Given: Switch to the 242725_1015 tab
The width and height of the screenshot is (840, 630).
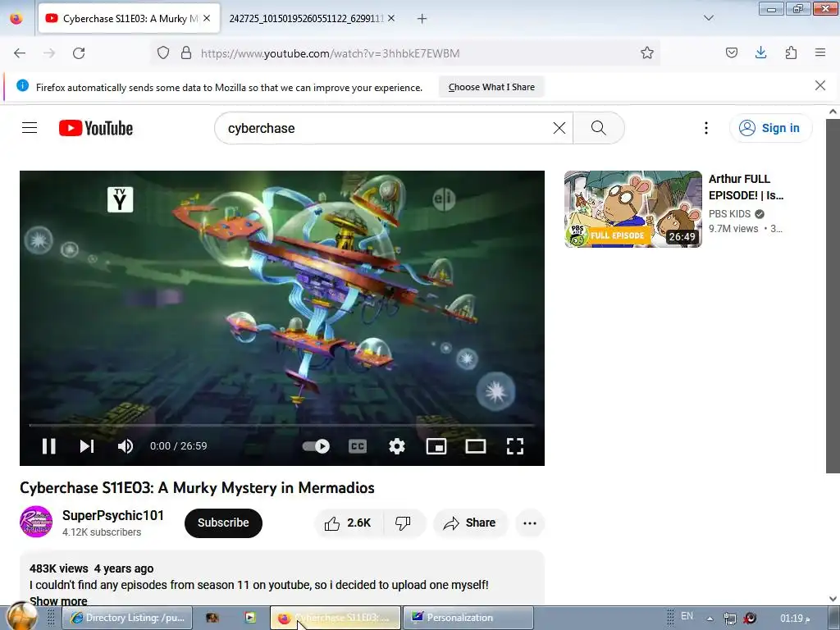Looking at the screenshot, I should point(307,18).
